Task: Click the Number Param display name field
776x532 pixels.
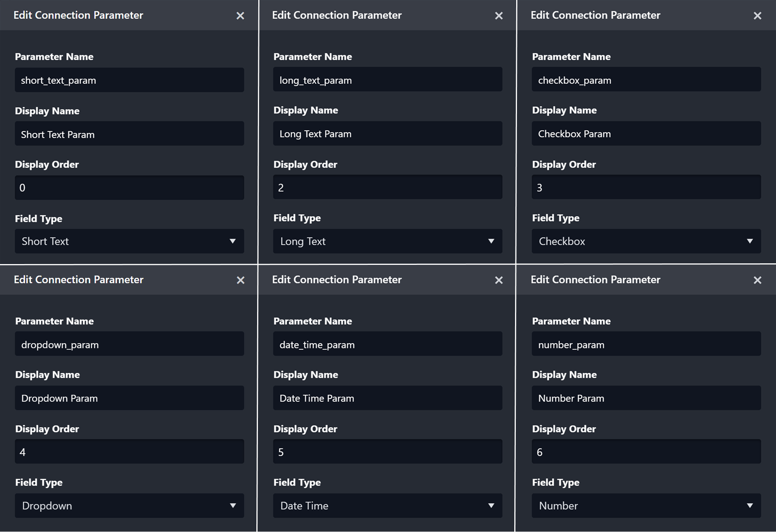Action: [x=646, y=398]
